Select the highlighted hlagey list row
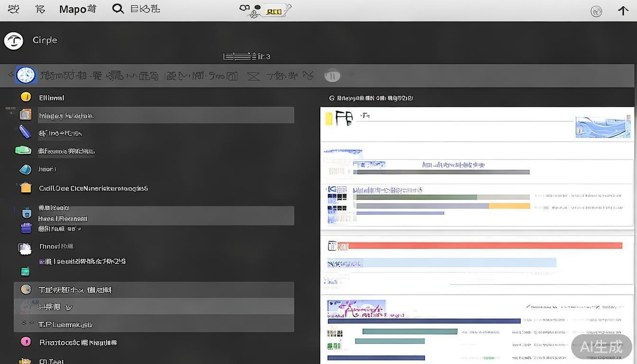Image resolution: width=637 pixels, height=364 pixels. [165, 115]
